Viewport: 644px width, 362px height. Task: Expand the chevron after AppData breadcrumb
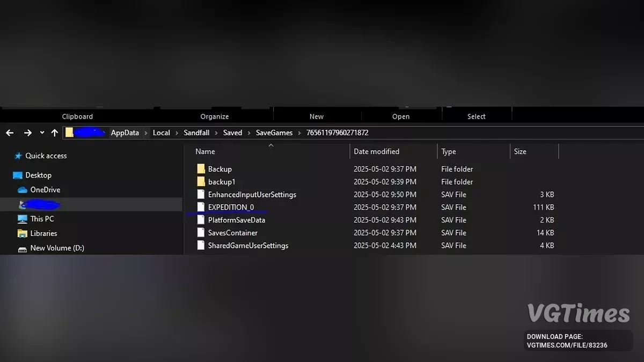[x=145, y=132]
